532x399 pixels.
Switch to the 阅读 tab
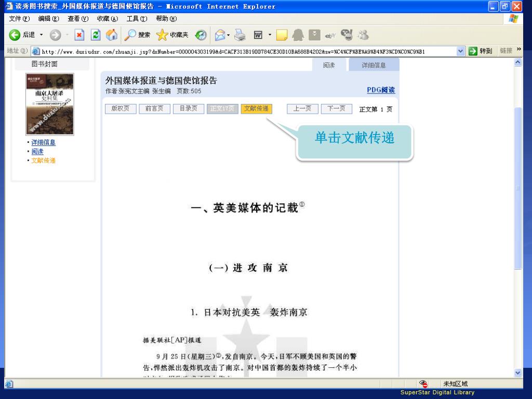pyautogui.click(x=329, y=65)
